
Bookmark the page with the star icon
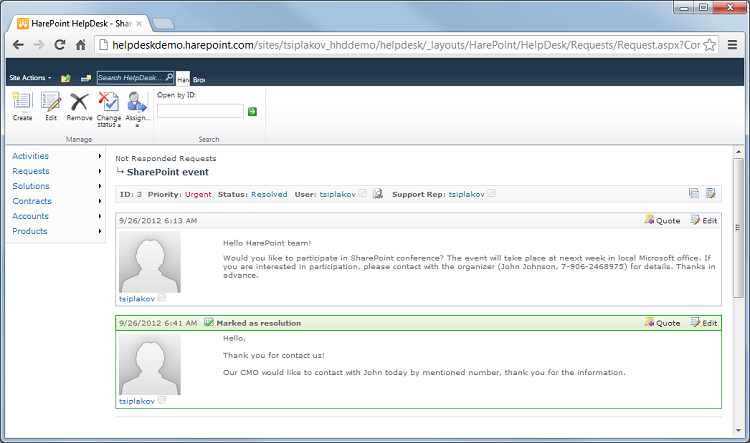pyautogui.click(x=710, y=45)
